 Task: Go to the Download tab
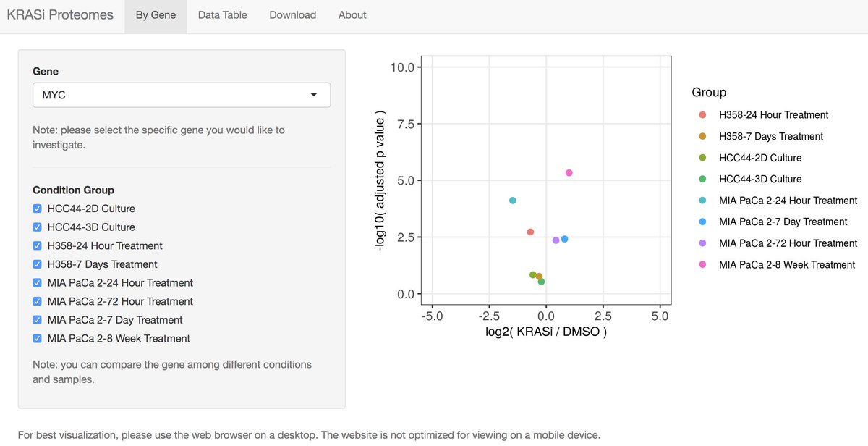click(x=292, y=14)
